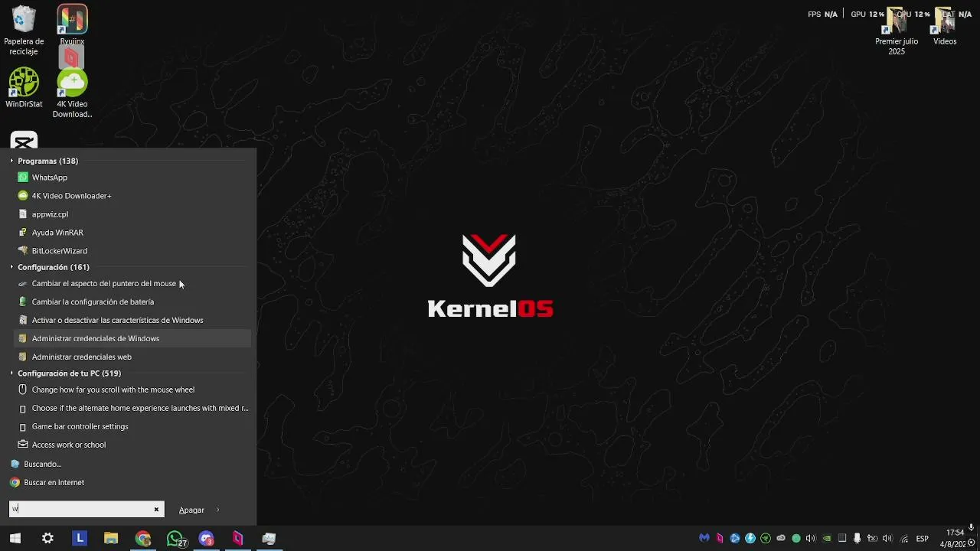Screen dimensions: 980x551
Task: Open Game bar controller settings
Action: click(x=132, y=426)
